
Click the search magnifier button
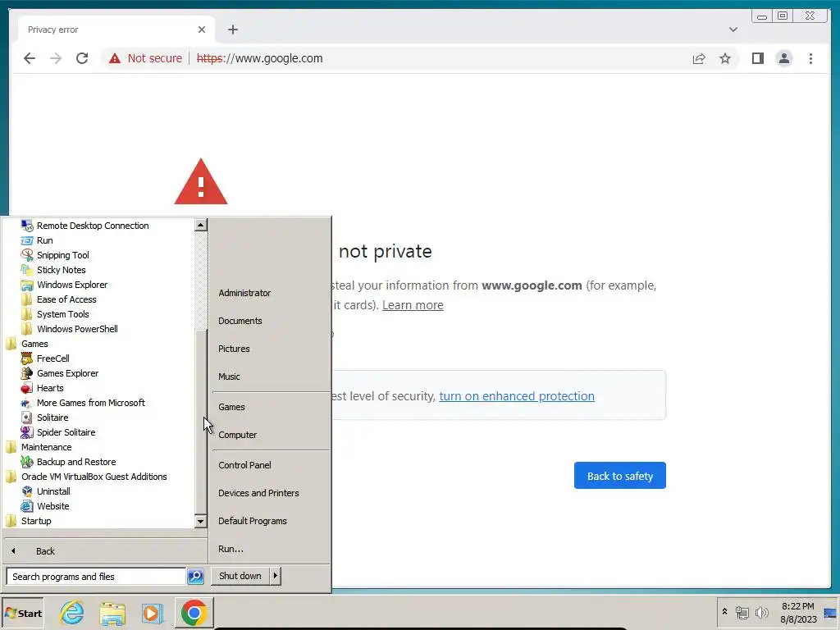(x=195, y=577)
